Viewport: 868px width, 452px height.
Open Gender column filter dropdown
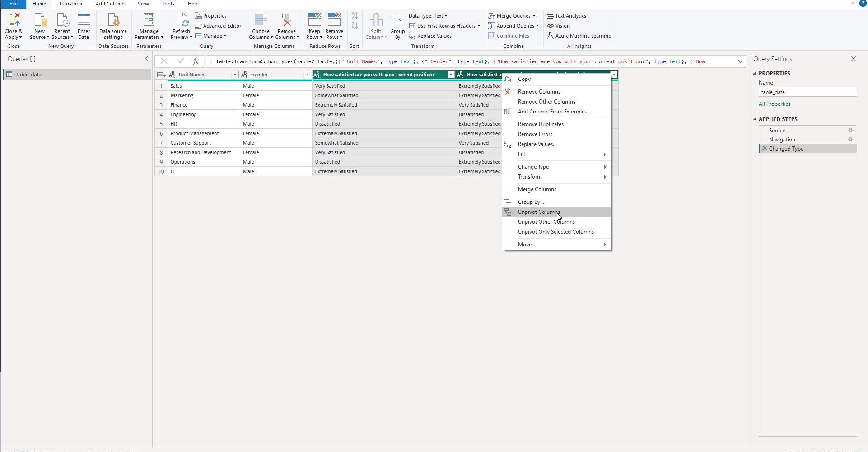click(307, 75)
